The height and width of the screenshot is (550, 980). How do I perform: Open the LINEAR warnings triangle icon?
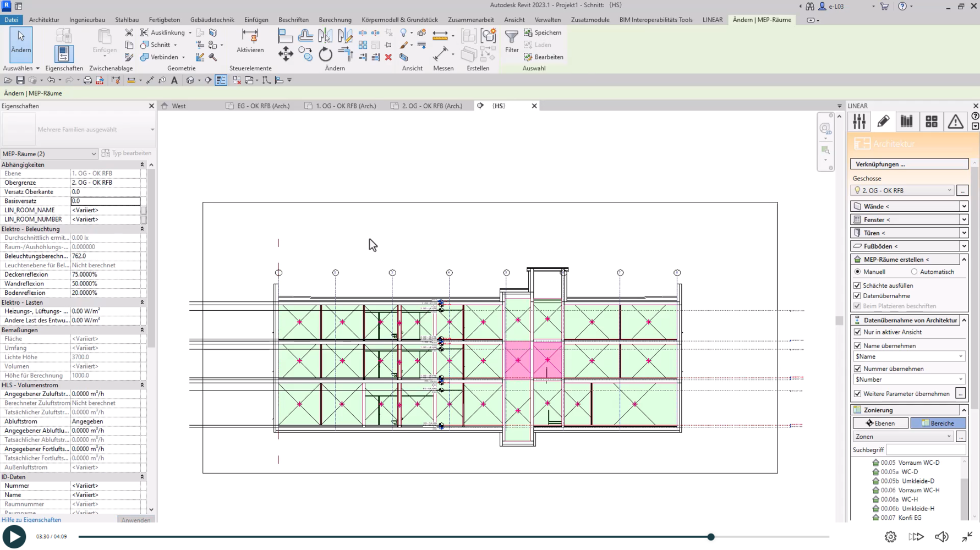pos(955,122)
